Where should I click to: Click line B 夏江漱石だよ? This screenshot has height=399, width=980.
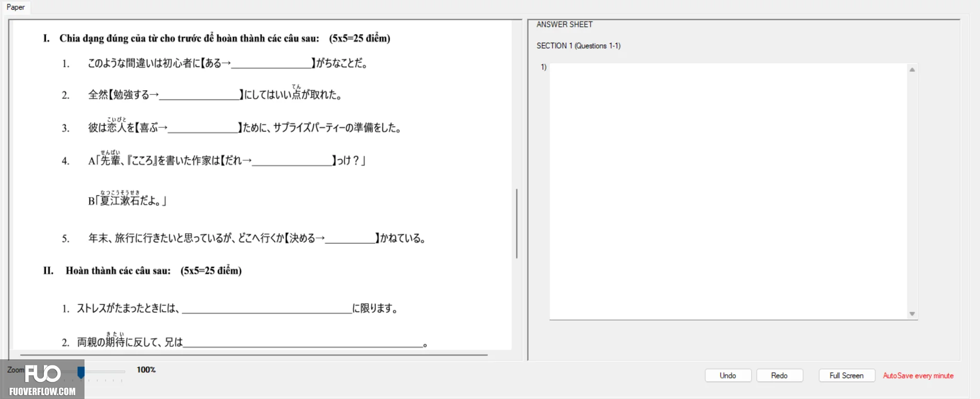pos(127,200)
